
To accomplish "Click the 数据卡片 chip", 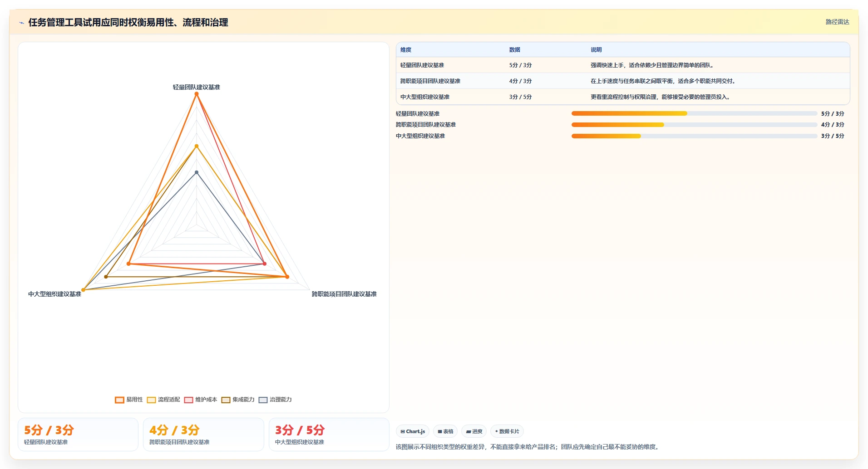I will coord(507,431).
